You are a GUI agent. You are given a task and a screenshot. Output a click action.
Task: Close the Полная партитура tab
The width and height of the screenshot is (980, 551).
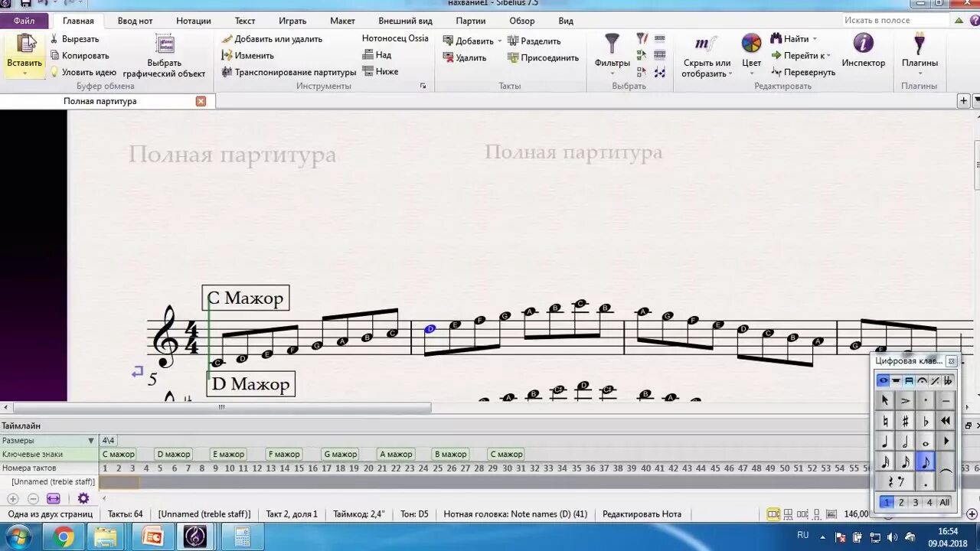coord(201,101)
